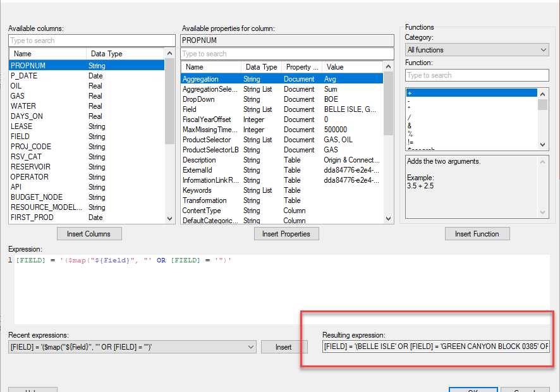This screenshot has width=560, height=392.
Task: Sort properties by Data Type header
Action: click(x=262, y=67)
